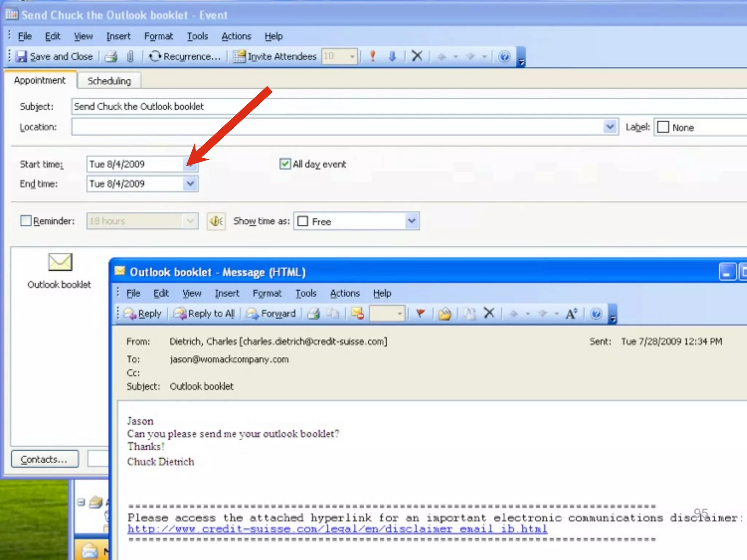Screen dimensions: 747x560
Task: Click the Label None color box
Action: 663,127
